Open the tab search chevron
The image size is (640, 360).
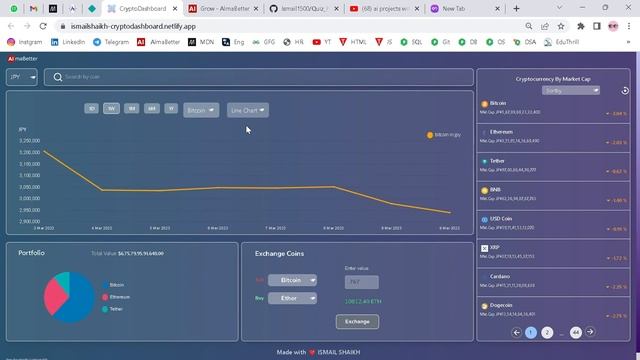560,8
